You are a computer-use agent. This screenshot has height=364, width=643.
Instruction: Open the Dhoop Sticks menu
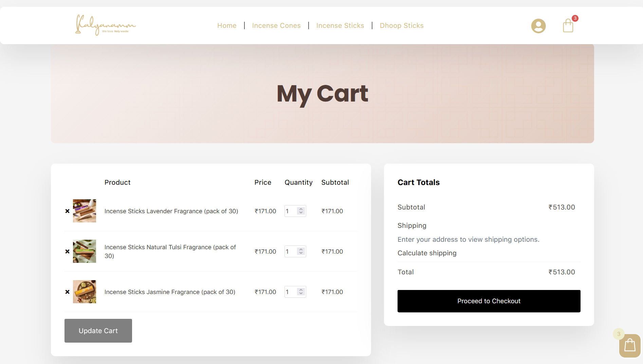click(x=402, y=25)
